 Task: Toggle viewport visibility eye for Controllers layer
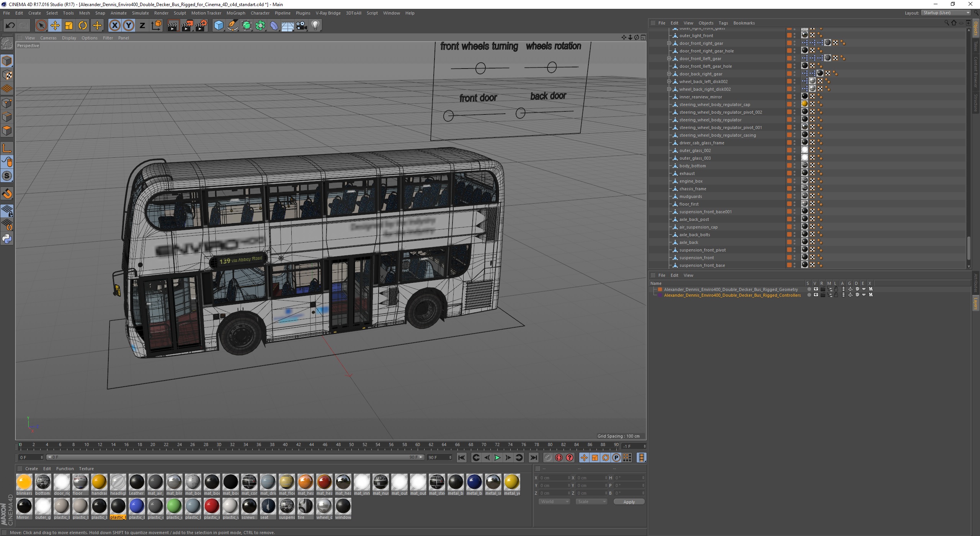tap(815, 295)
